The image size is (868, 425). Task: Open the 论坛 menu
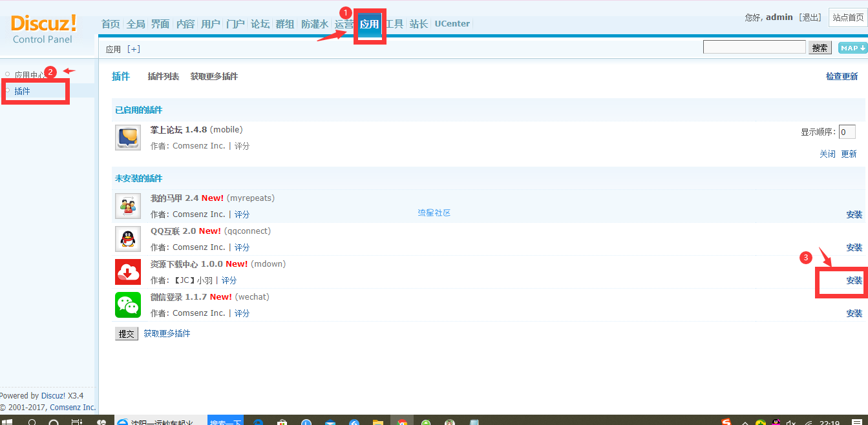point(260,24)
